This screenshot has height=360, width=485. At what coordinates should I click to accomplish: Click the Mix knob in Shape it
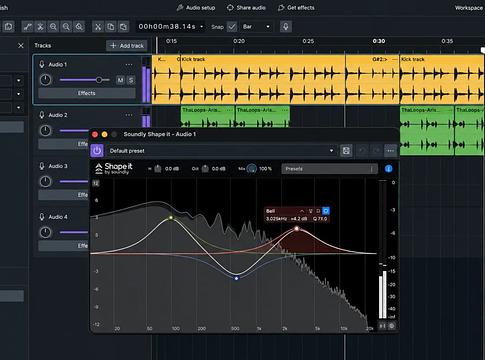pos(252,169)
